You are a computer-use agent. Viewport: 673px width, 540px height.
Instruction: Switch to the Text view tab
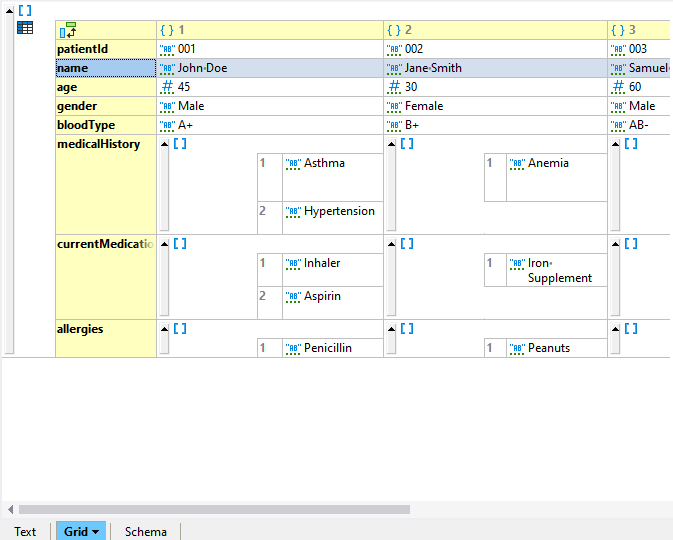pos(25,531)
